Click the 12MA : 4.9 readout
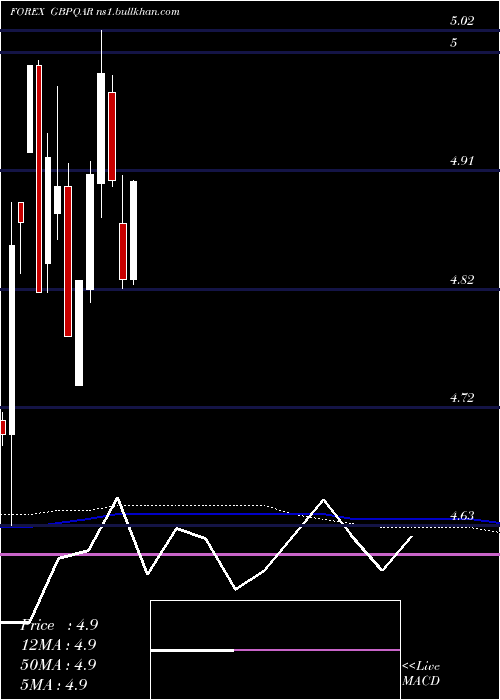Screen dimensions: 500x700 point(58,645)
